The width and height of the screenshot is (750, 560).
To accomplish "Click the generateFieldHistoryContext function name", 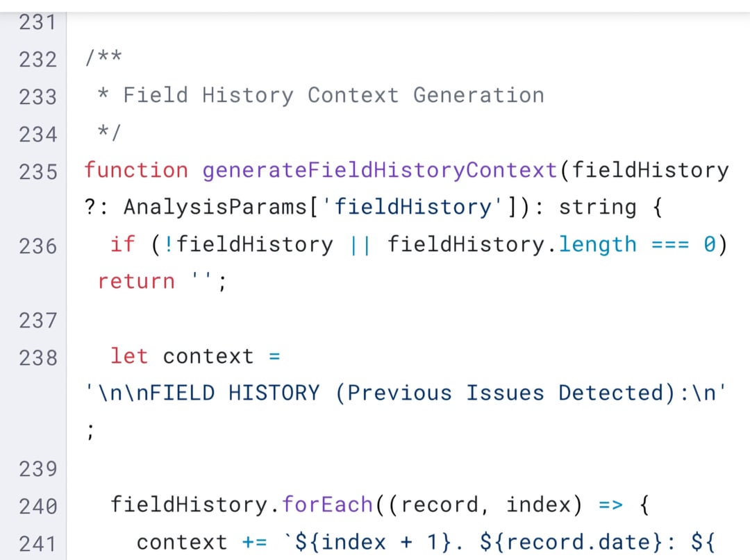I will coord(380,170).
